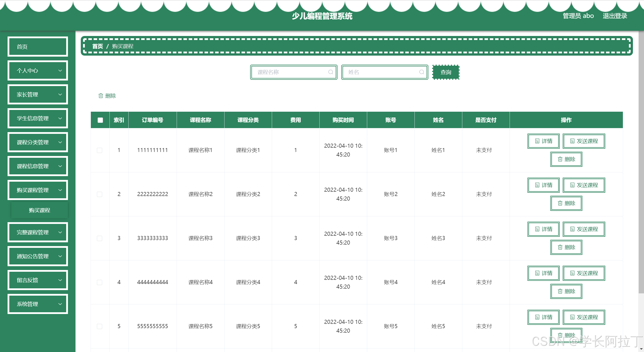Click the 查询 search button
The image size is (644, 352).
pos(445,72)
